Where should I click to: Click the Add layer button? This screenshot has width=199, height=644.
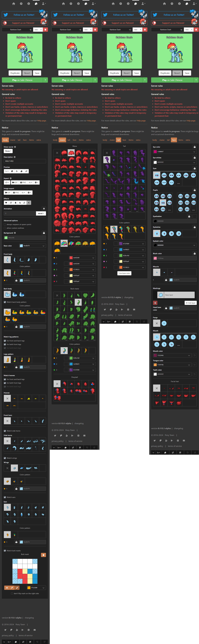click(x=190, y=303)
